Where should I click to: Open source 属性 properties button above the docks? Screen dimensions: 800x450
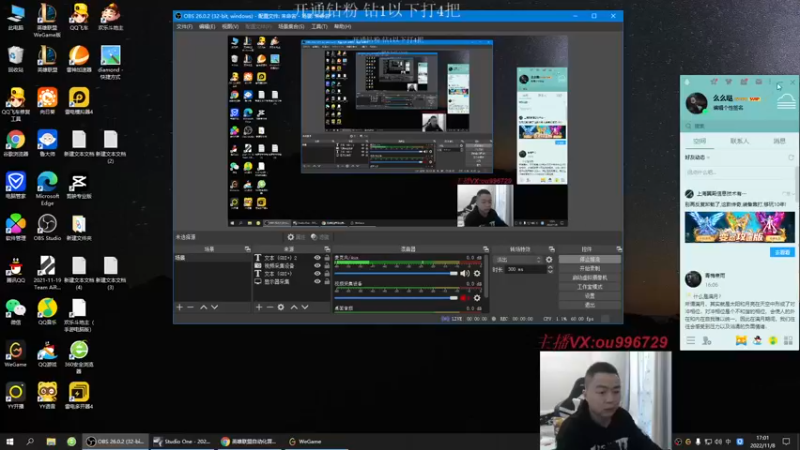296,237
